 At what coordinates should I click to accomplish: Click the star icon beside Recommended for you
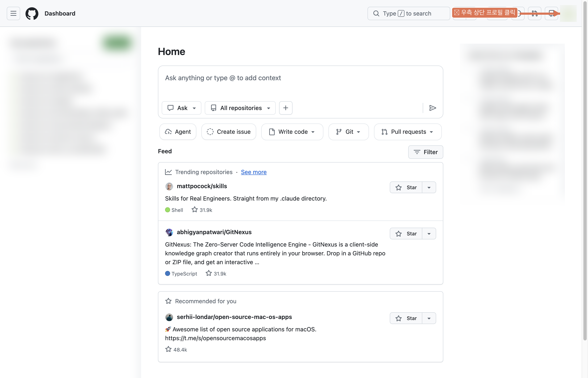click(168, 301)
